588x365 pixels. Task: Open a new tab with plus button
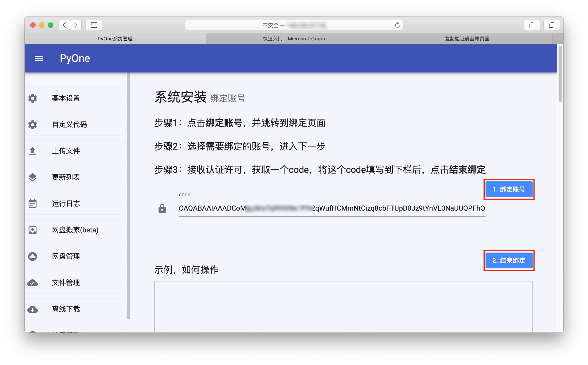click(x=558, y=39)
